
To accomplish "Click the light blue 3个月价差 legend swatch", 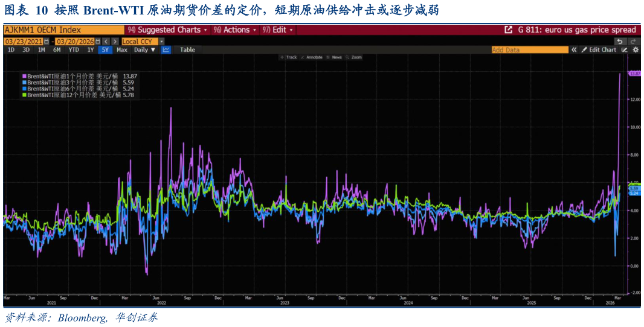I will tap(24, 82).
